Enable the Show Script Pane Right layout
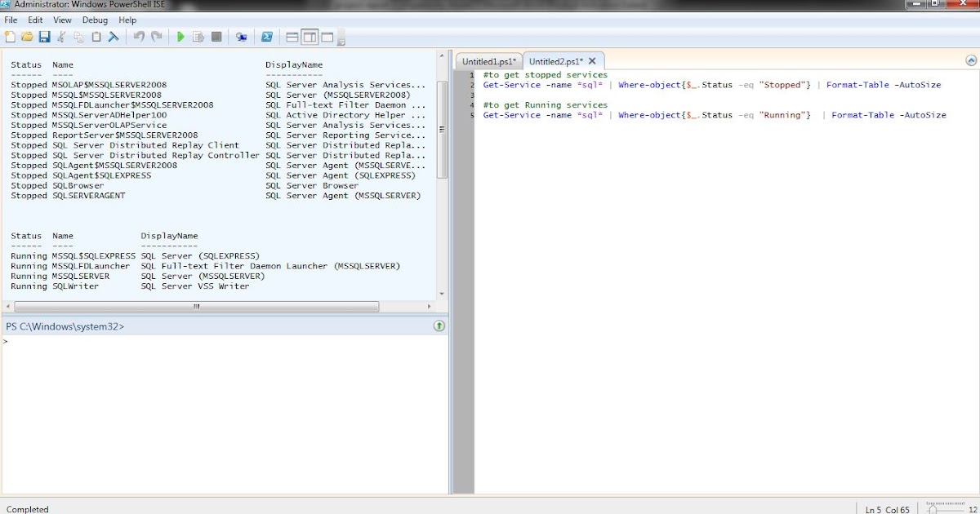Viewport: 980px width, 514px height. tap(308, 37)
